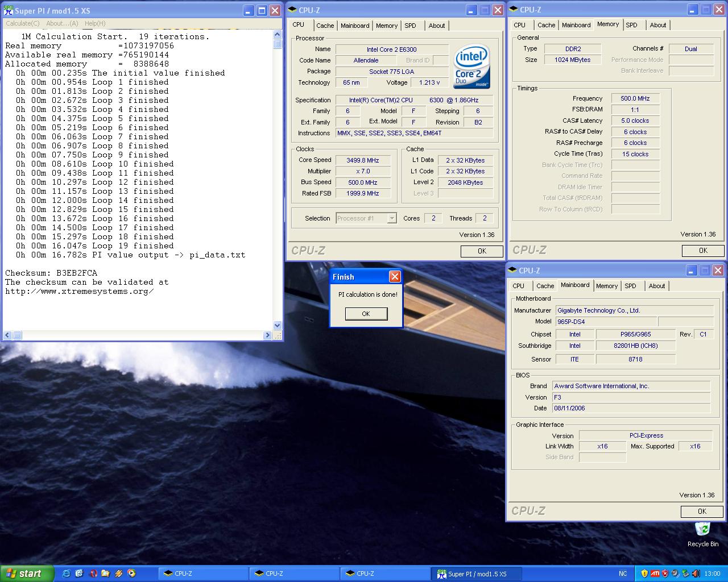Viewport: 728px width, 582px height.
Task: Click the Super PI title bar icon
Action: point(9,11)
